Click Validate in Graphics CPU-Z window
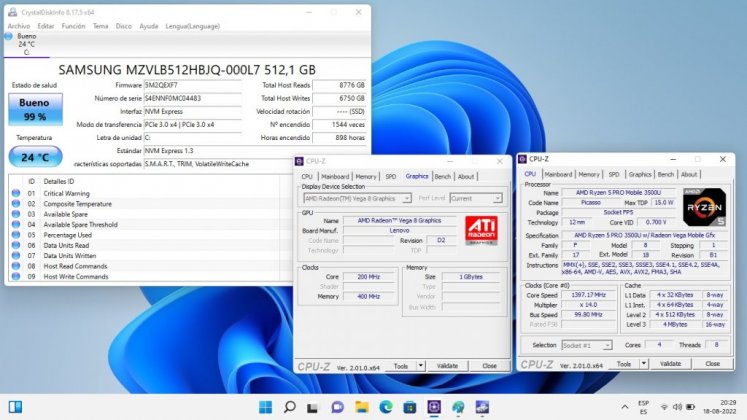Viewport: 747px width, 420px height. coord(447,366)
